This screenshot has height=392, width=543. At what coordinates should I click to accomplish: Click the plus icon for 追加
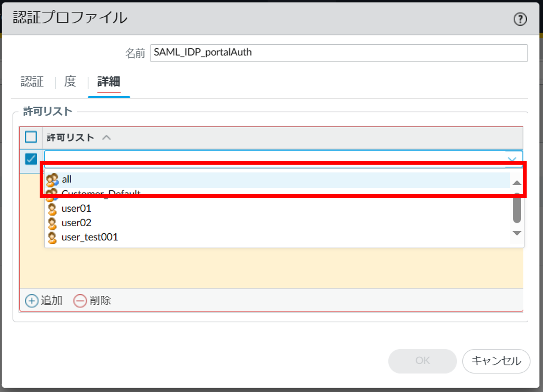[x=32, y=301]
